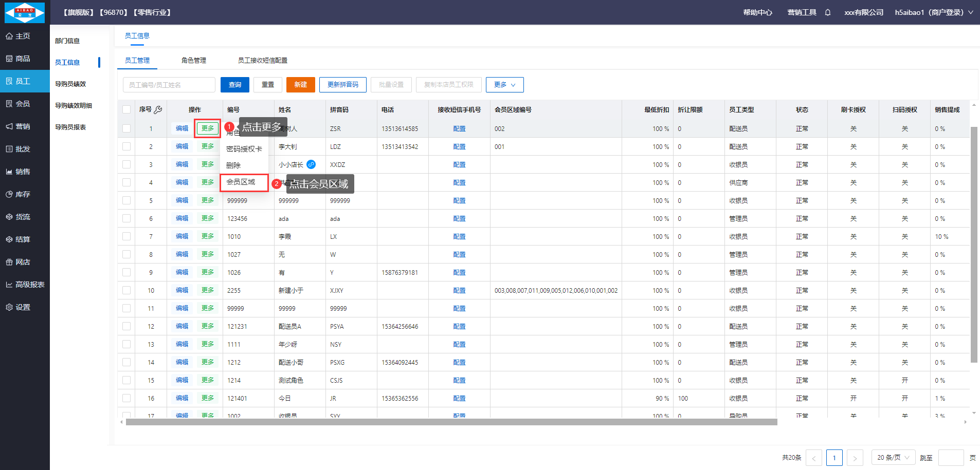Viewport: 980px width, 470px height.
Task: Switch to the 角色管理 tab
Action: click(x=194, y=60)
